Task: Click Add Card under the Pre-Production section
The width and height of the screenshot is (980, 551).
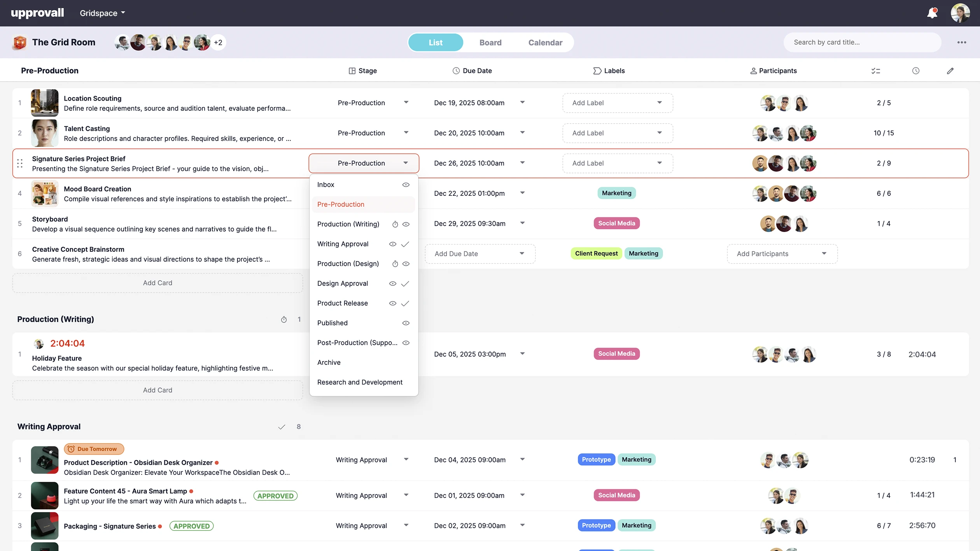Action: click(x=157, y=283)
